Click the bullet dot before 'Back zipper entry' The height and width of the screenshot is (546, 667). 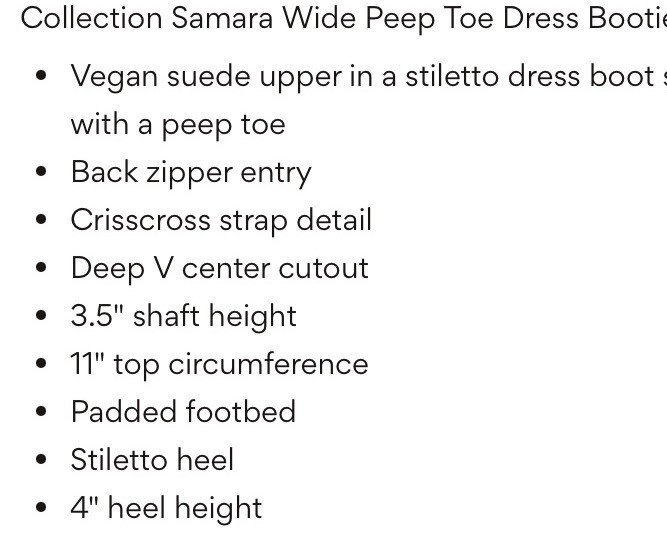[x=41, y=172]
